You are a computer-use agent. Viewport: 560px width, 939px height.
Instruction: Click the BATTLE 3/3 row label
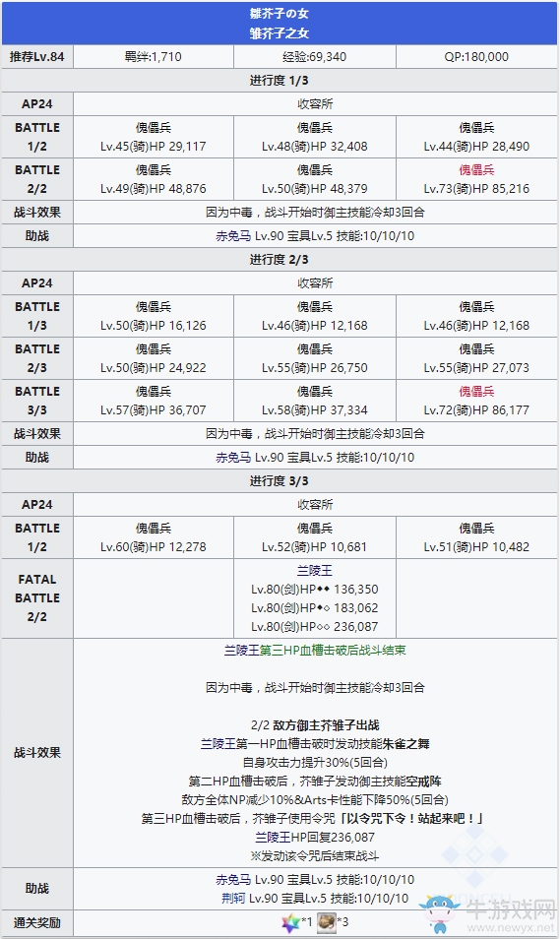[x=37, y=401]
